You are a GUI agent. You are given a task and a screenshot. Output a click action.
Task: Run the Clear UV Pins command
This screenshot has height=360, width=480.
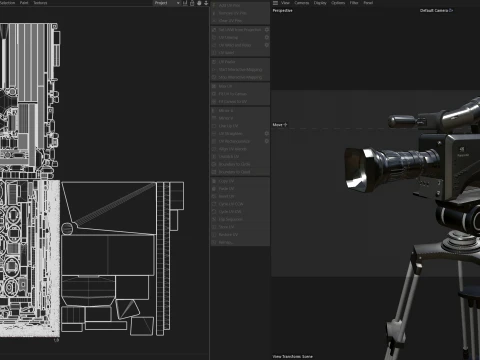pyautogui.click(x=240, y=21)
